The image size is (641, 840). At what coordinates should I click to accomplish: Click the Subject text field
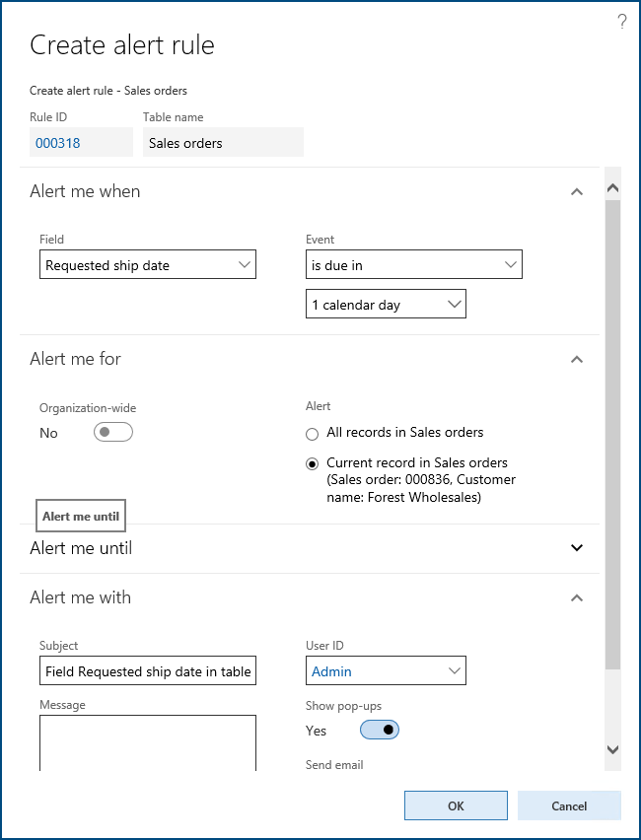coord(148,670)
